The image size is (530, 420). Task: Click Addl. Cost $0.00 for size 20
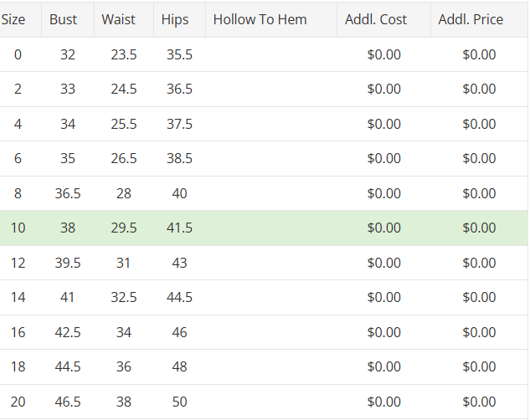click(384, 402)
